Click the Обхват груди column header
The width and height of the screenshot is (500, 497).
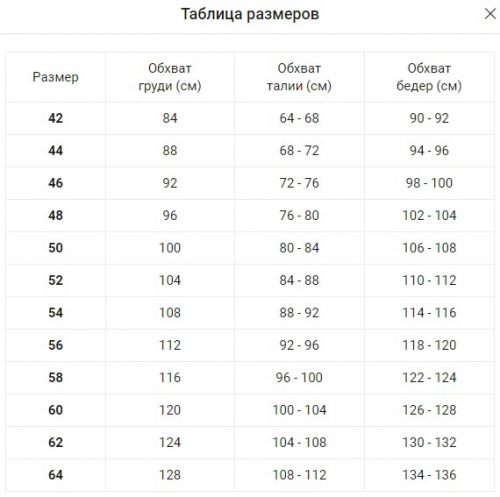point(170,77)
